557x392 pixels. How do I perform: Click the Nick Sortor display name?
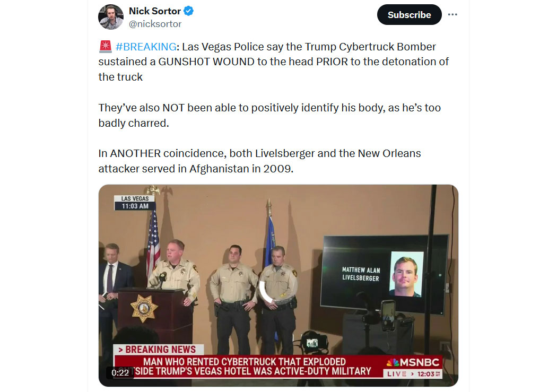pos(155,11)
